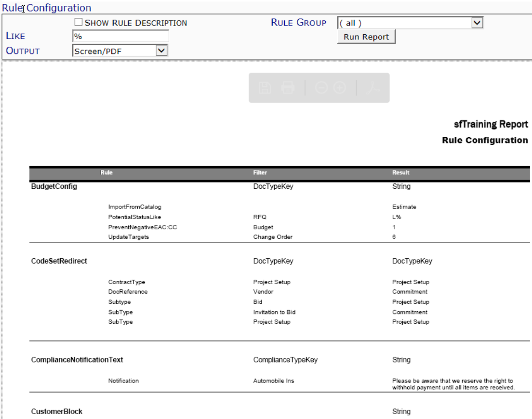Click the RFQ filter value
The image size is (532, 419).
tap(260, 217)
